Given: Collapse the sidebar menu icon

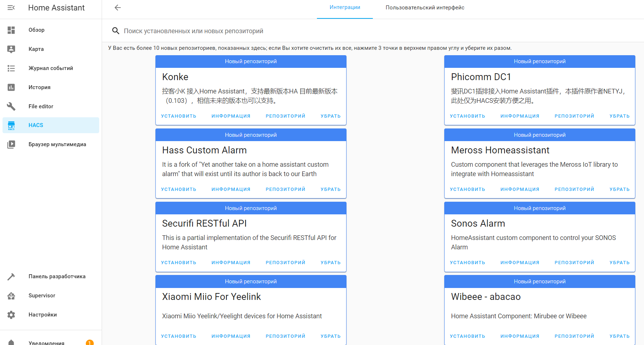Looking at the screenshot, I should (11, 8).
